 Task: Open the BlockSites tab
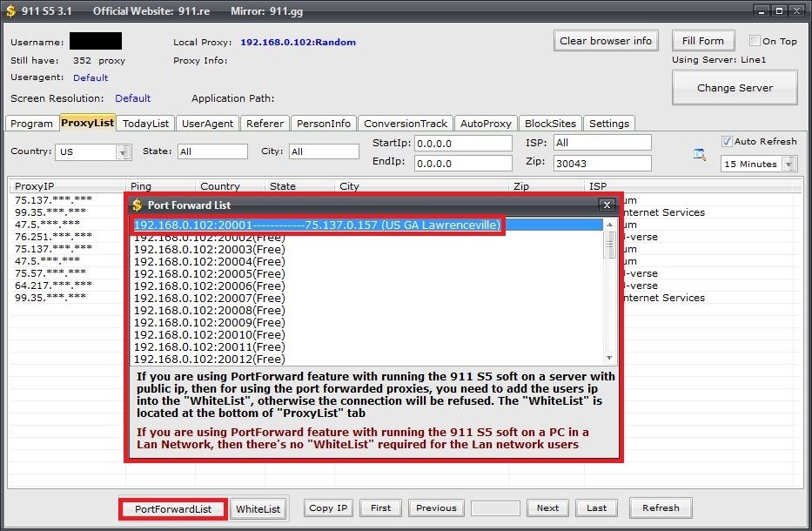coord(550,124)
